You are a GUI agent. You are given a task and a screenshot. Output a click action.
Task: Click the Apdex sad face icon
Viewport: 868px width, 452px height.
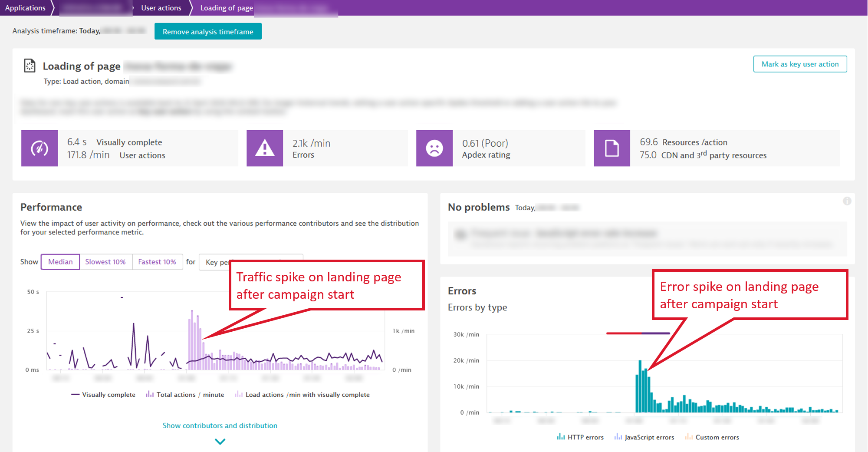click(434, 148)
